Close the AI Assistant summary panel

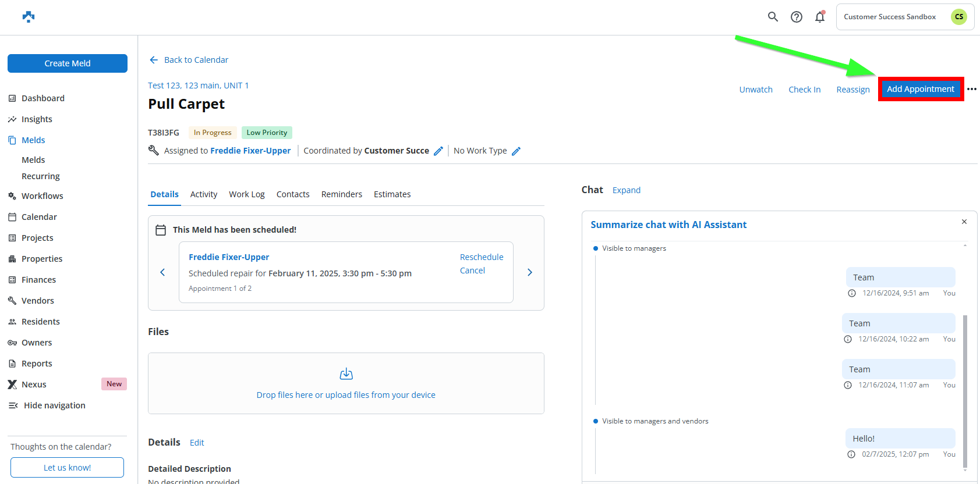tap(964, 222)
